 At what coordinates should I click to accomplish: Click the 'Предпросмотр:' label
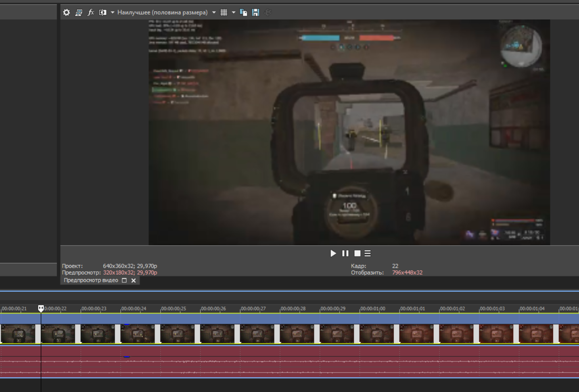point(82,273)
